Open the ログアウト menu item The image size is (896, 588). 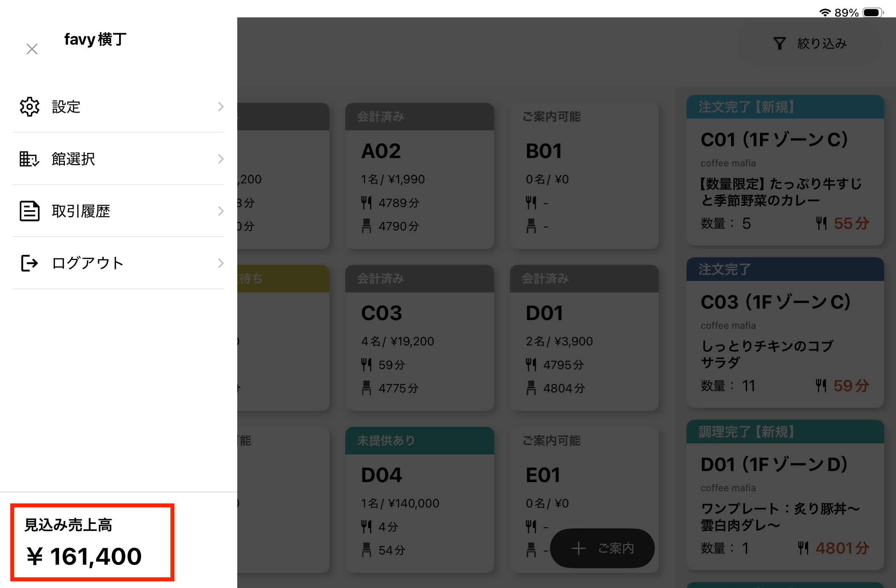(x=88, y=263)
